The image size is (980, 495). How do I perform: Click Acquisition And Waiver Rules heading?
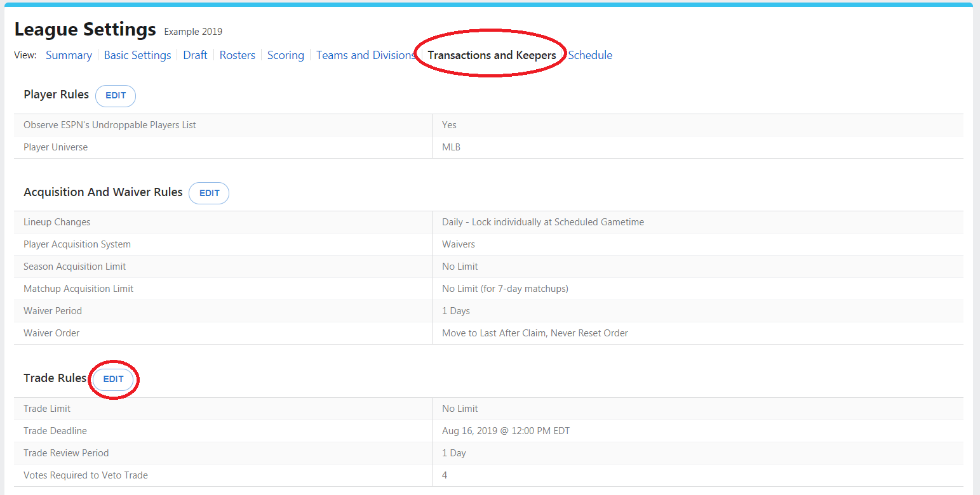click(103, 192)
